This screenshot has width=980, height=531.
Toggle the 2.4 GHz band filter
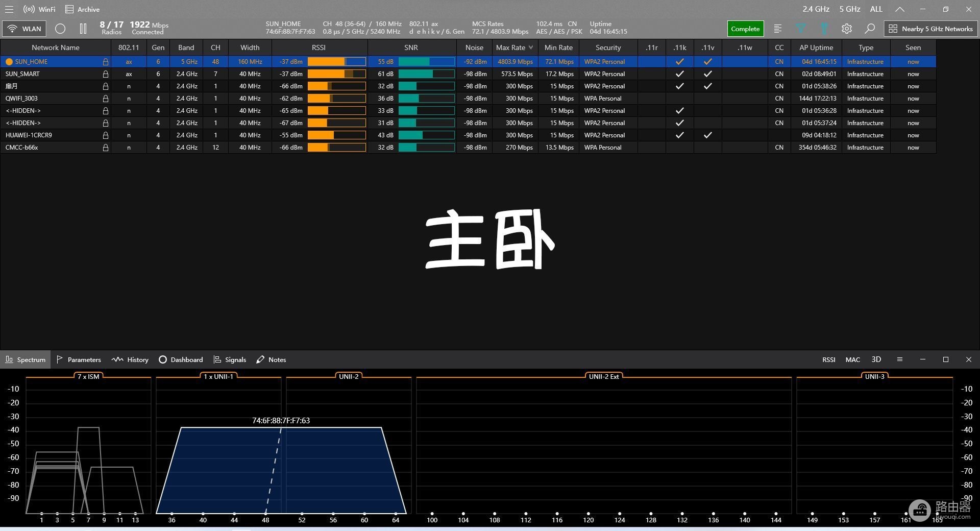[816, 9]
